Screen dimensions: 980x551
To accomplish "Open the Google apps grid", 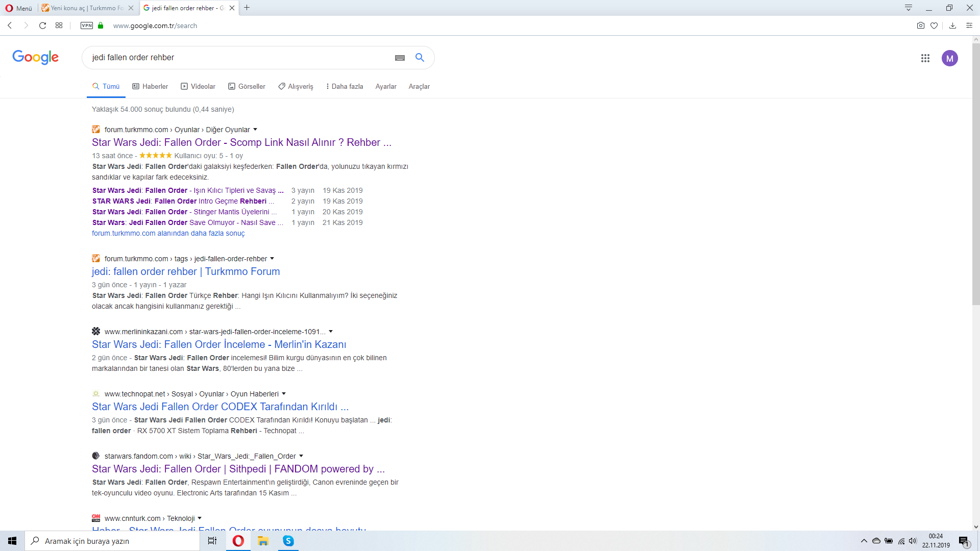I will pos(925,58).
